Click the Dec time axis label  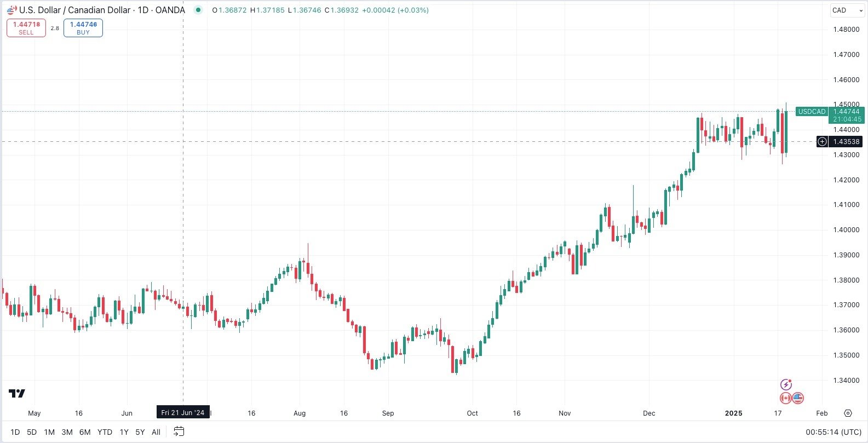click(649, 413)
